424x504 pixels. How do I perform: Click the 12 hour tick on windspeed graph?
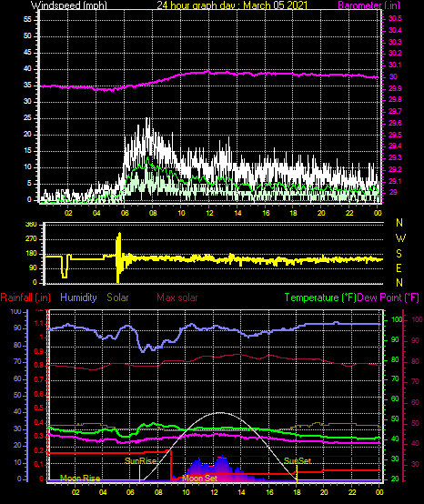coord(209,213)
